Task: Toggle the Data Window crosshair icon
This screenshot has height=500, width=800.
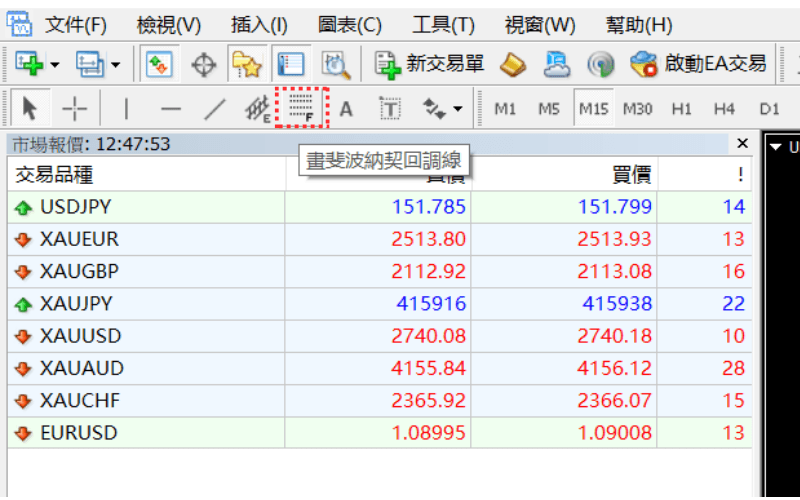Action: pos(203,65)
